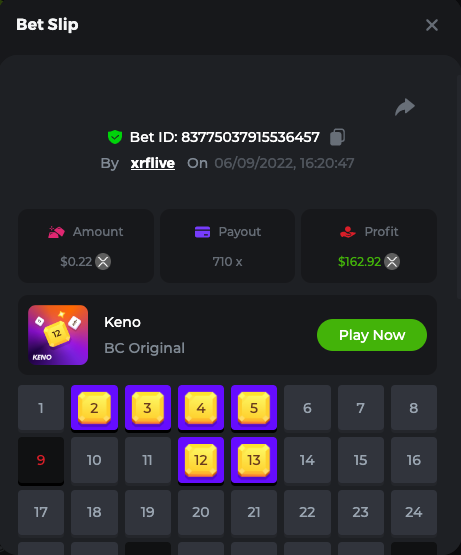Click the share arrow icon
This screenshot has width=461, height=555.
tap(405, 107)
